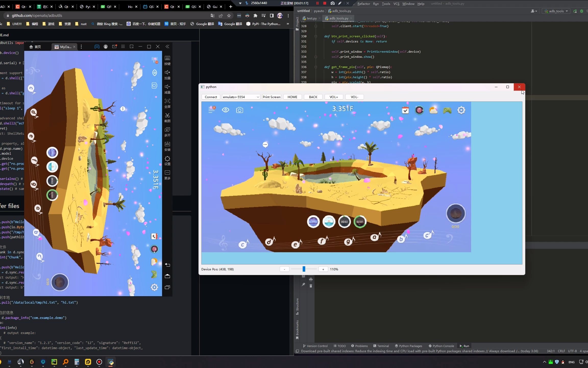Image resolution: width=588 pixels, height=368 pixels.
Task: Click the notification list icon in game view
Action: [212, 109]
